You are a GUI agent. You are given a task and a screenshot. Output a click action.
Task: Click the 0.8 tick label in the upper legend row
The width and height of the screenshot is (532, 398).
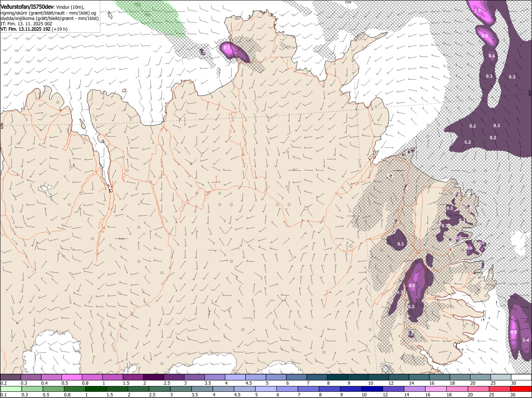click(x=85, y=383)
